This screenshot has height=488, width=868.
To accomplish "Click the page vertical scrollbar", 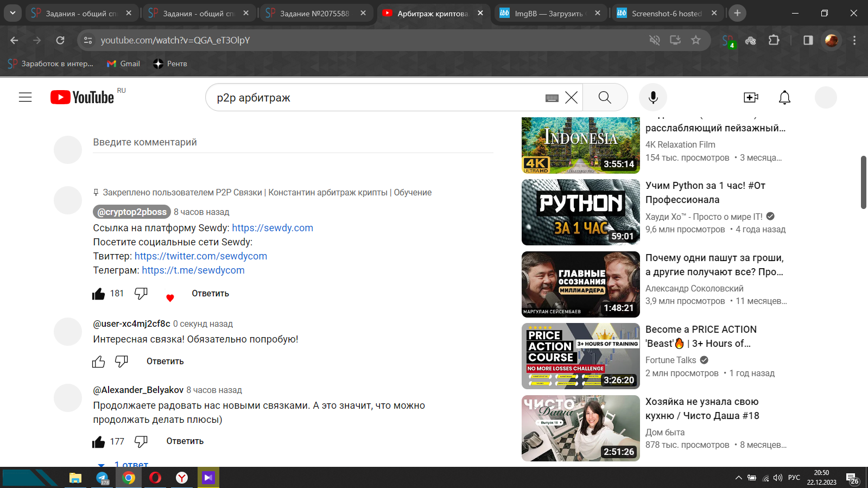I will [863, 182].
